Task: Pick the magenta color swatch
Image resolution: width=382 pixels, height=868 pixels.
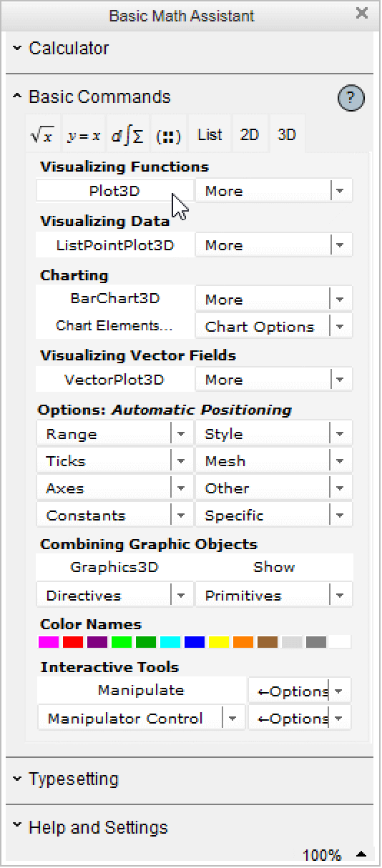Action: [48, 642]
